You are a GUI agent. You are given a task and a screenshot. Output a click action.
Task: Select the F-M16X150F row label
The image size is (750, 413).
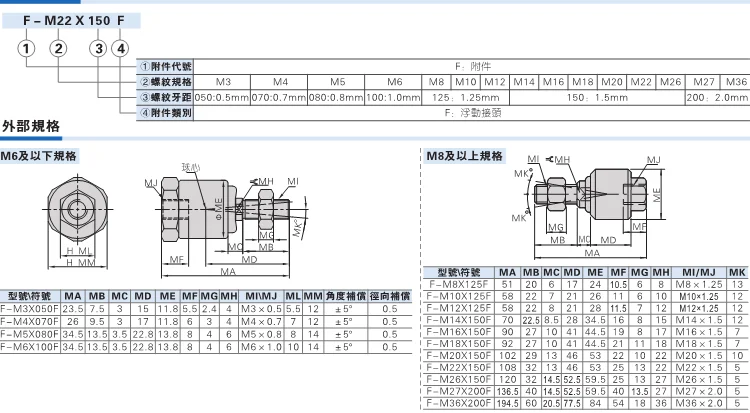tap(458, 332)
